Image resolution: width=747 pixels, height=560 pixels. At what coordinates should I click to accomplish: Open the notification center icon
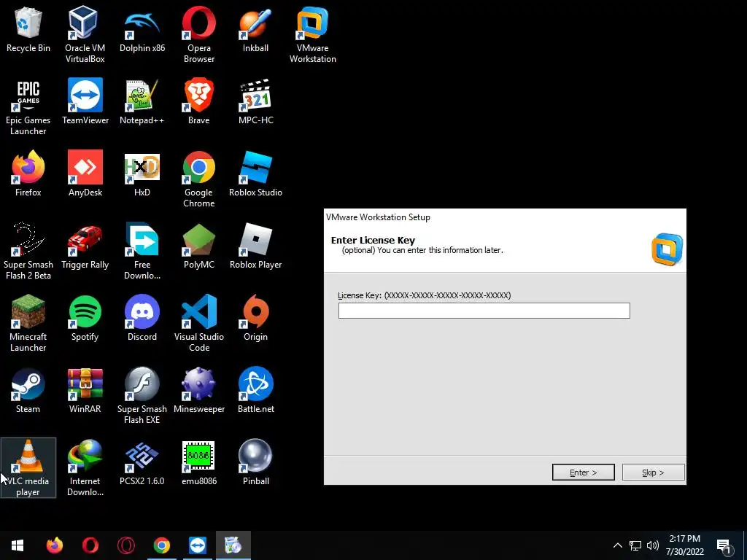click(724, 546)
